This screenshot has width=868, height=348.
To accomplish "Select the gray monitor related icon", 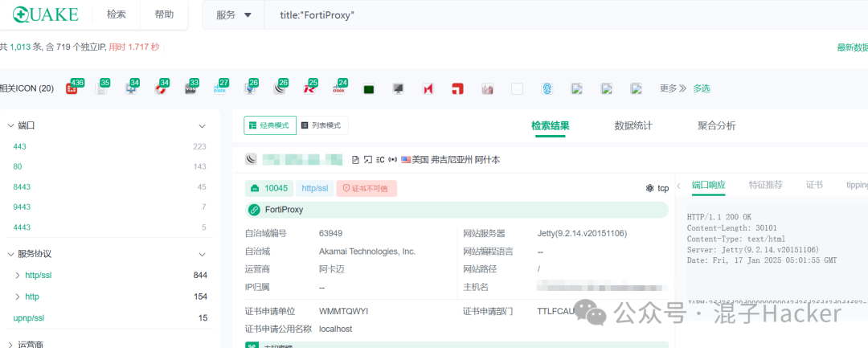I will click(398, 88).
